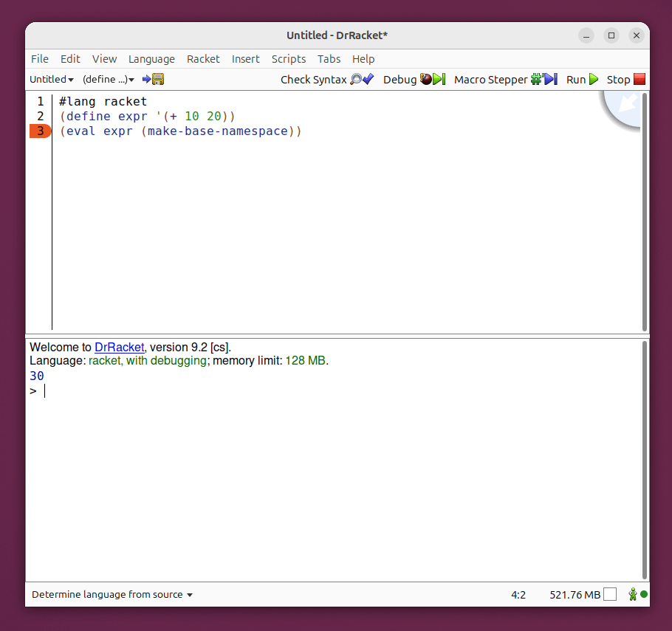Click the green Run arrow

pos(594,79)
